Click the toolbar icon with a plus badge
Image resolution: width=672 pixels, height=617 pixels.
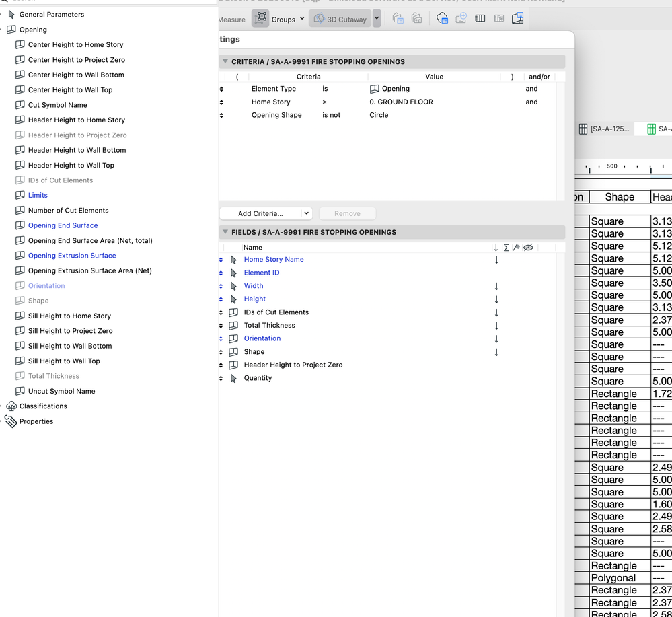click(x=461, y=18)
